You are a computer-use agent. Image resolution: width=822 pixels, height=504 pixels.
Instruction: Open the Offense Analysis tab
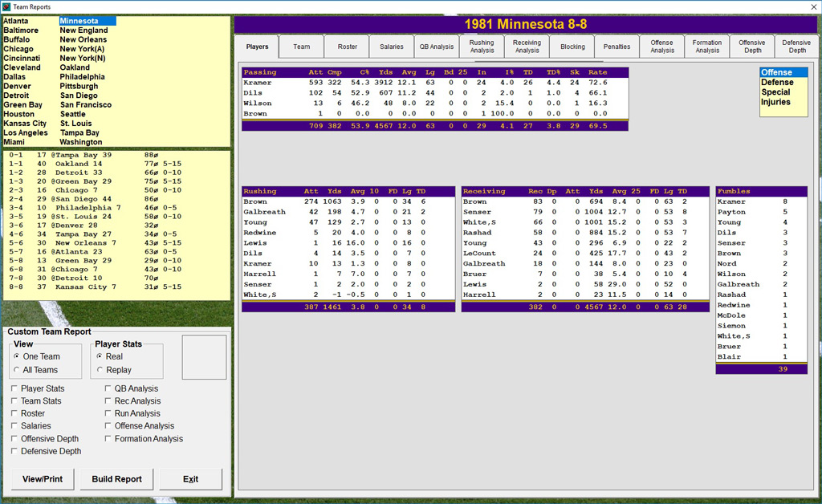point(662,47)
